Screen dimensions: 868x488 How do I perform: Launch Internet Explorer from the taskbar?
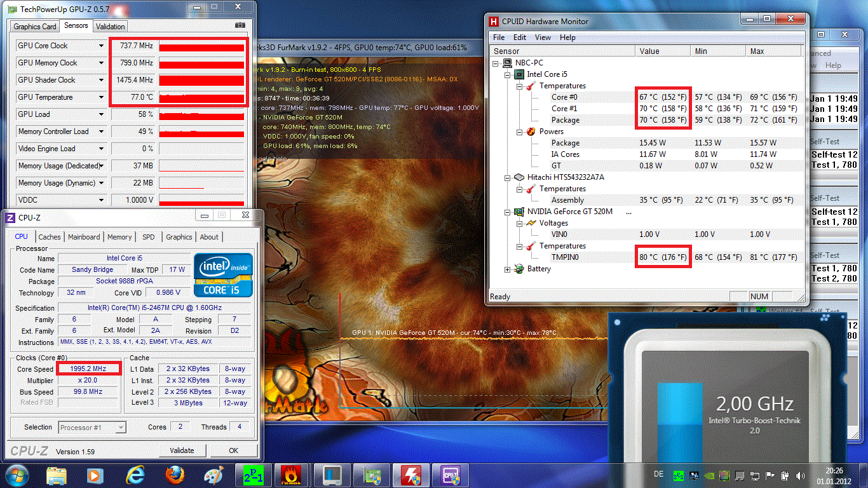(135, 475)
